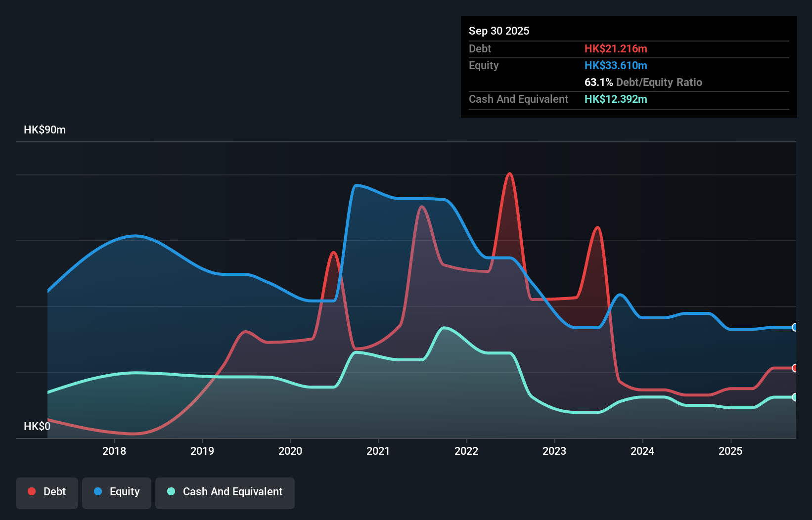Click the HK$21.216m debt value
This screenshot has width=812, height=520.
[616, 48]
